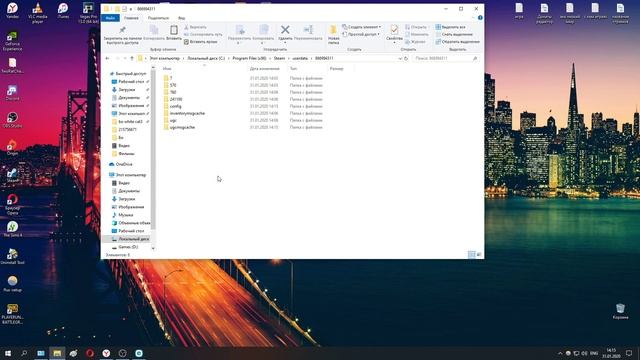Switch to large icons view layout
Image resolution: width=640 pixels, height=360 pixels.
pos(479,254)
